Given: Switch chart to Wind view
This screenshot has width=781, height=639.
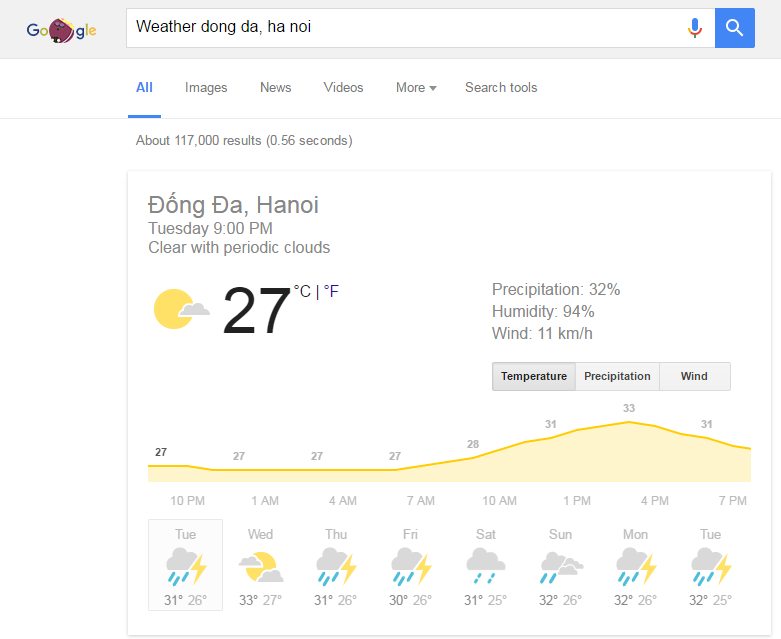Looking at the screenshot, I should [x=694, y=376].
